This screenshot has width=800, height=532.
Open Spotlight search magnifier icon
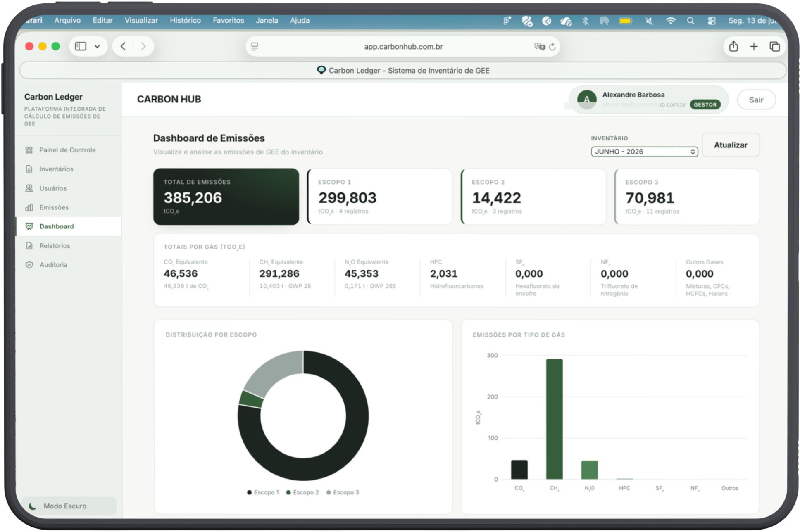tap(690, 21)
